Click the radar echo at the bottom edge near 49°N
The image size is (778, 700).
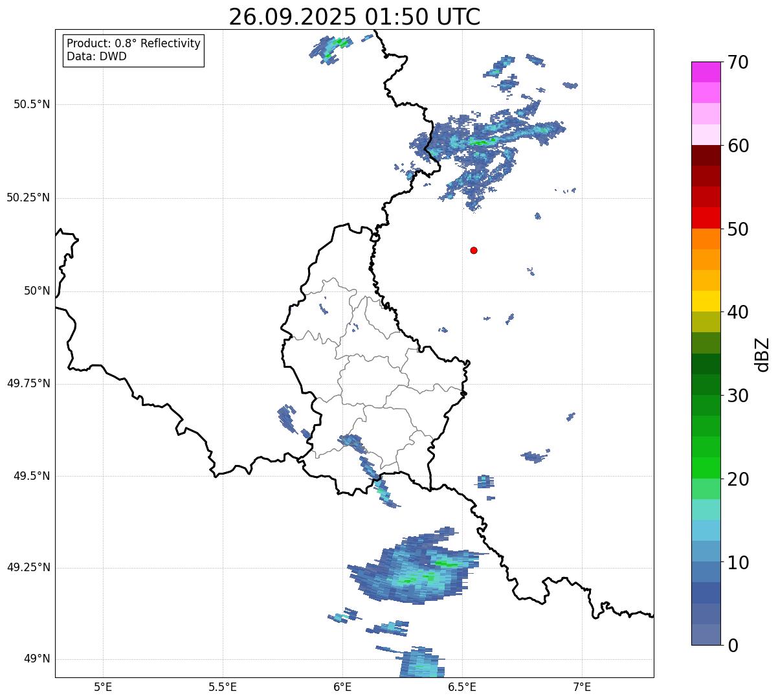[421, 662]
